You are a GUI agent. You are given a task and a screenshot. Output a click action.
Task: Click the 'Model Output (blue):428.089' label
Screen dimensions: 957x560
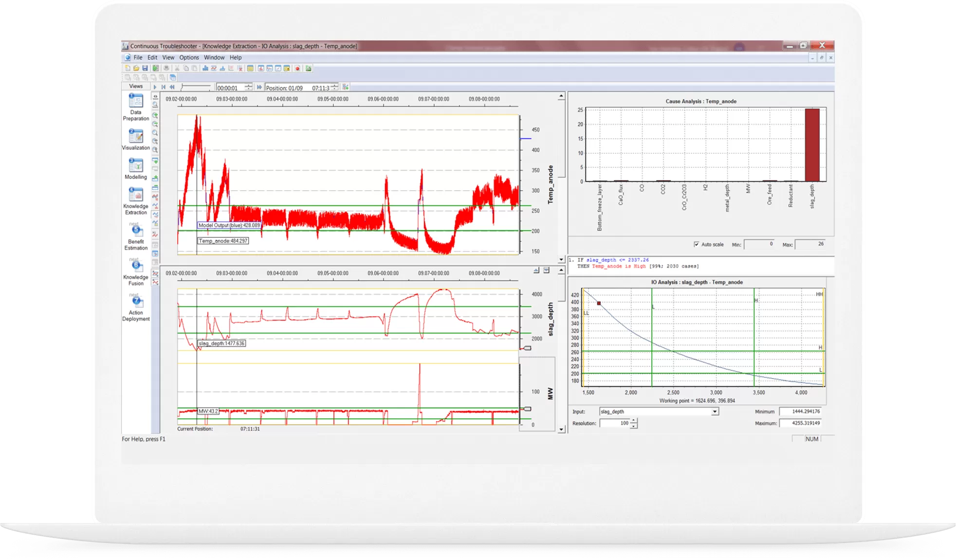pos(229,225)
